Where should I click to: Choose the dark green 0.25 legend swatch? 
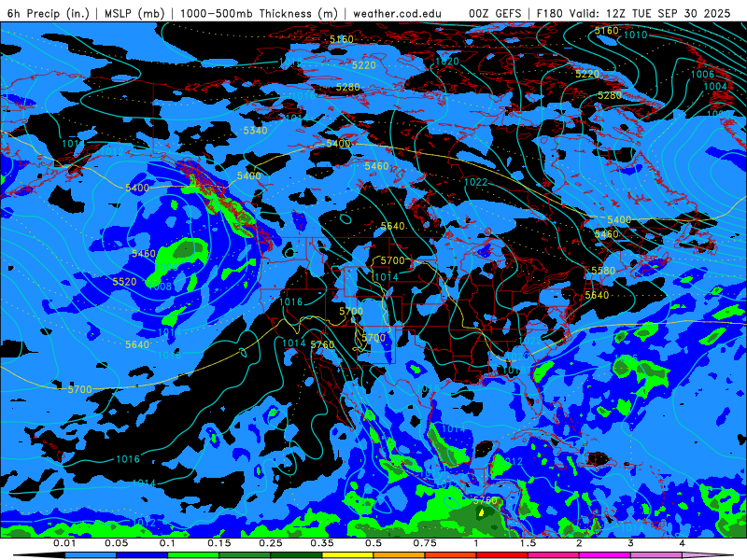pos(296,555)
